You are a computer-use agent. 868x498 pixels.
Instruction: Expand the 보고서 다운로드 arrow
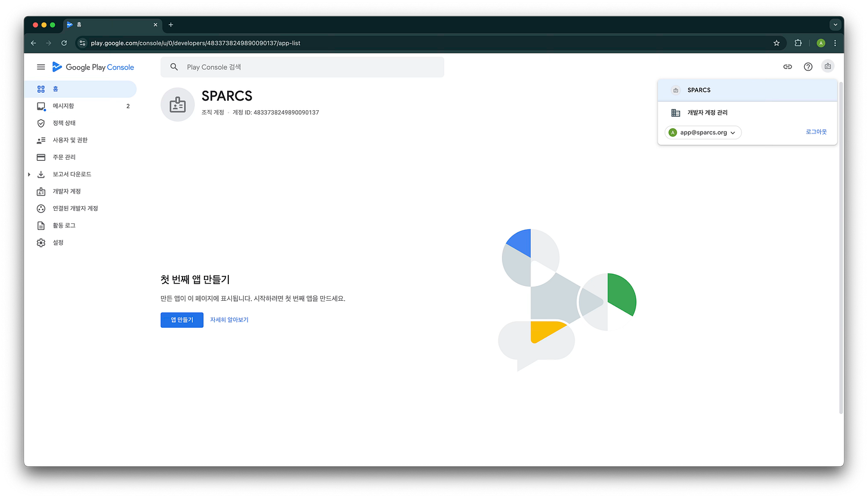click(x=29, y=175)
